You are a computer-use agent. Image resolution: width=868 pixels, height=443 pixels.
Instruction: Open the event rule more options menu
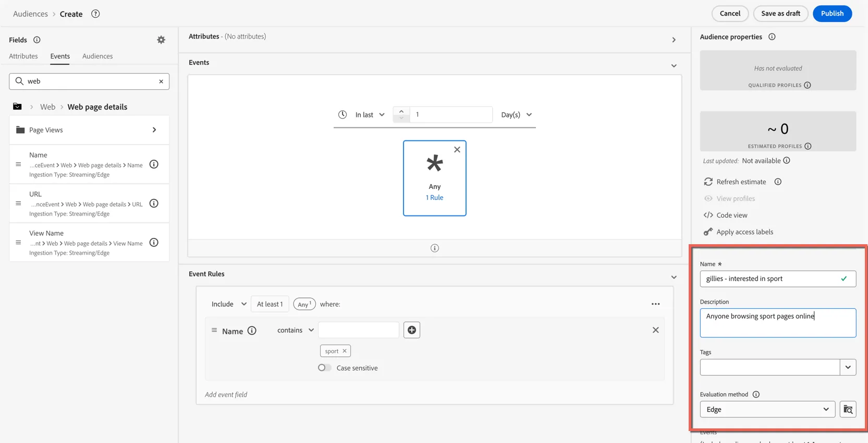pyautogui.click(x=656, y=304)
